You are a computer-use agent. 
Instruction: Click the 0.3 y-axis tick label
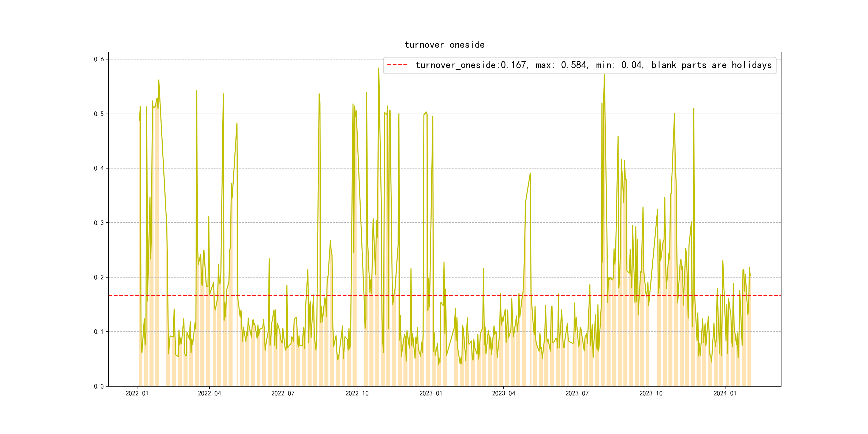[99, 223]
